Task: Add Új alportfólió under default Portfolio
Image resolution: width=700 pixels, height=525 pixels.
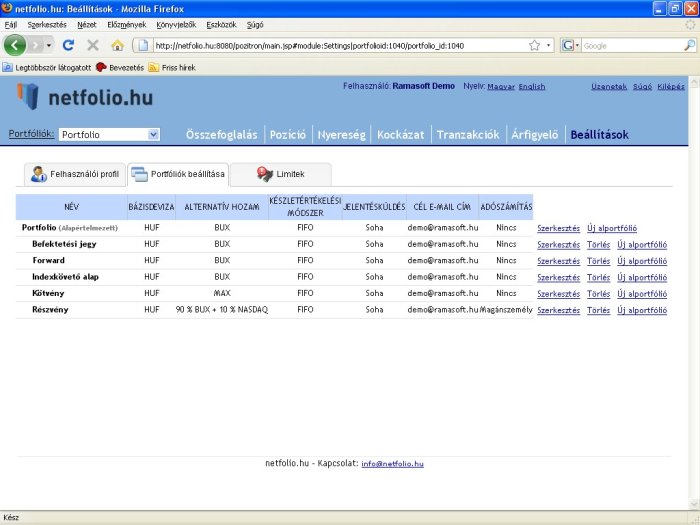Action: click(612, 228)
